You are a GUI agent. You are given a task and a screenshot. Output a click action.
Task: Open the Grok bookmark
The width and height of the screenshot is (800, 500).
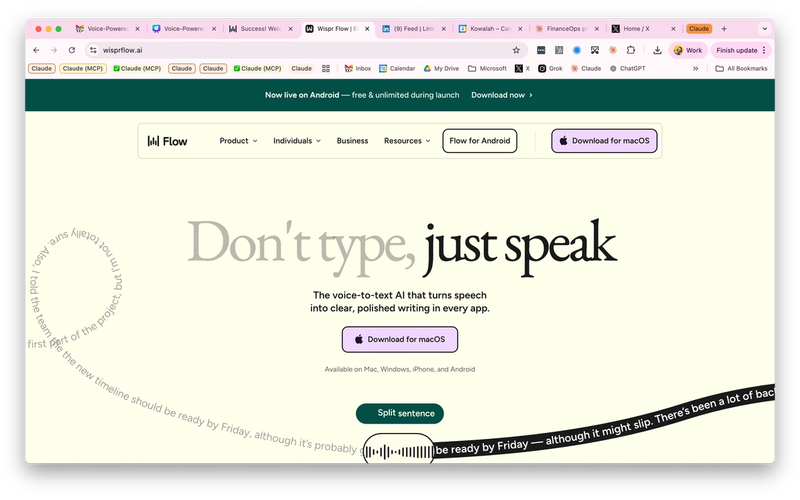tap(550, 68)
